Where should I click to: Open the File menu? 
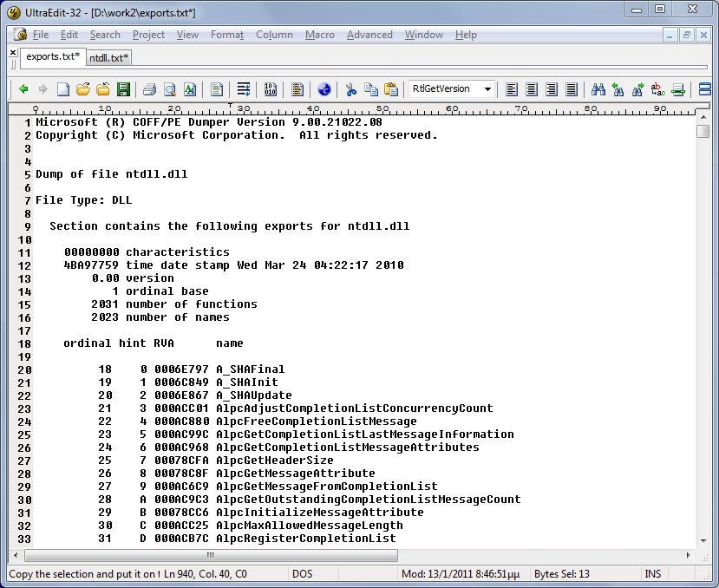41,35
